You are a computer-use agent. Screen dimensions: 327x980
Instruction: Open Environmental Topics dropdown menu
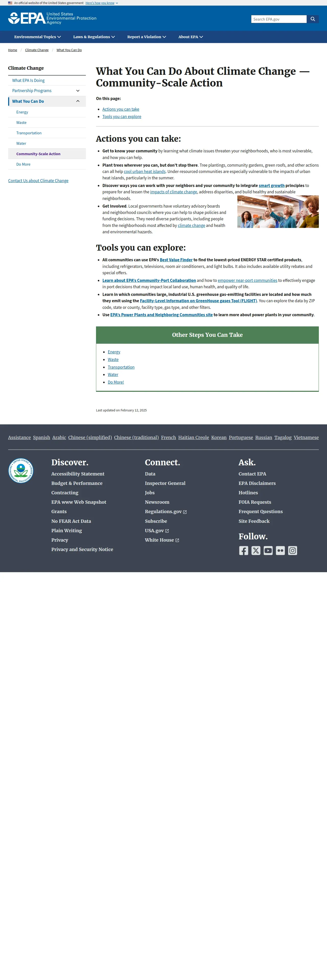(38, 37)
